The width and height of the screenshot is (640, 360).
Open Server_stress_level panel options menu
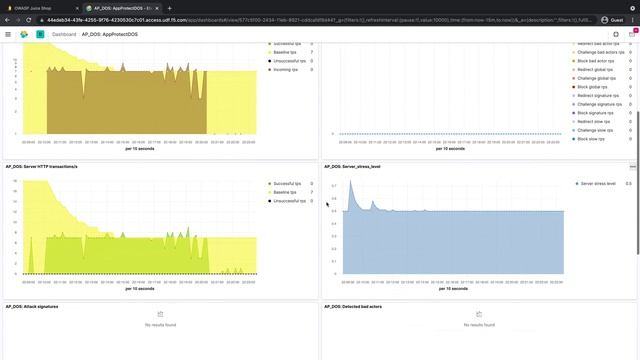tap(632, 167)
